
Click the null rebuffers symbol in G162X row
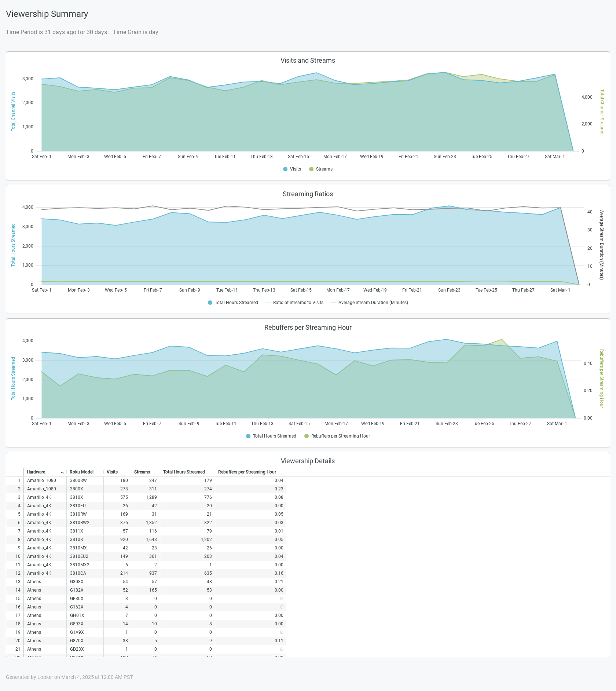click(281, 607)
